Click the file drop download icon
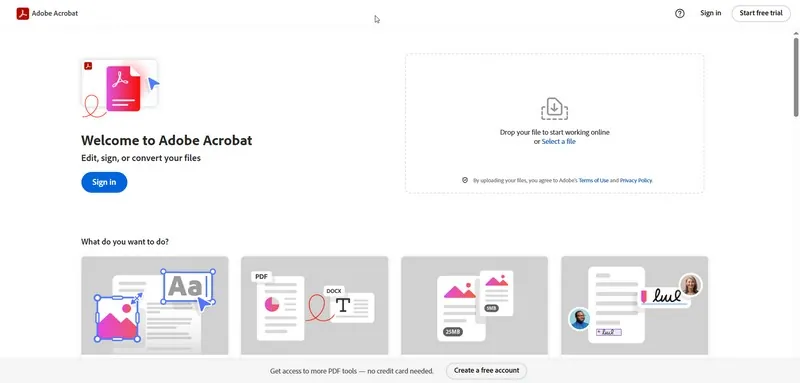 pos(555,109)
